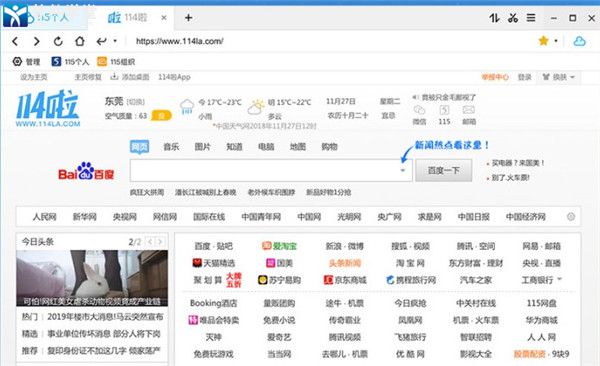Click the 登录 login link
The width and height of the screenshot is (600, 366).
(525, 77)
